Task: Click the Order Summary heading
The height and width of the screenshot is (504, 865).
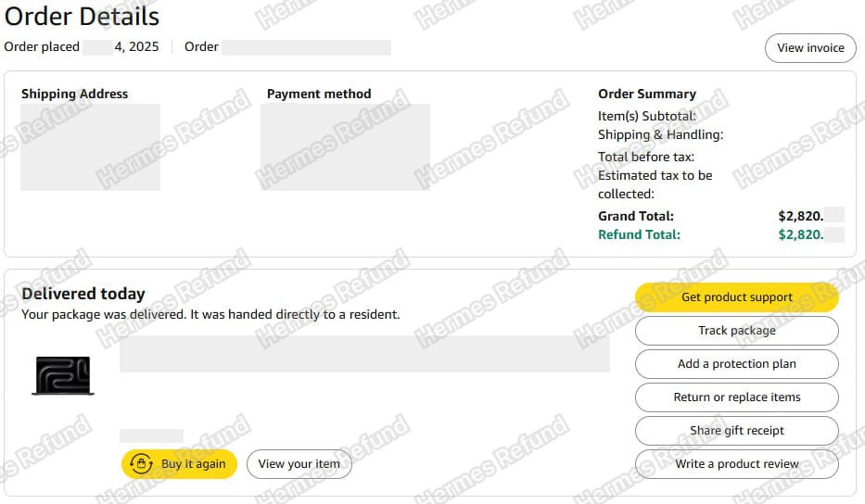Action: pyautogui.click(x=647, y=94)
